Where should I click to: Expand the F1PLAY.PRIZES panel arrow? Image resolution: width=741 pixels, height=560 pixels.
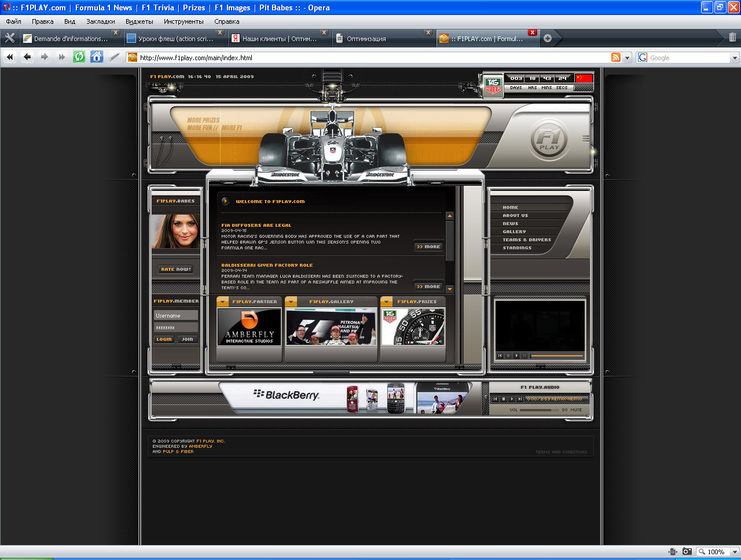[x=387, y=301]
